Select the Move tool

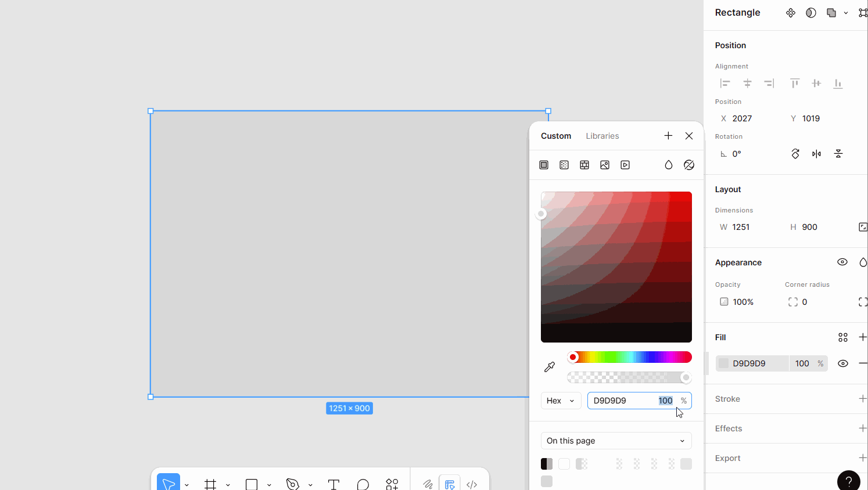click(x=168, y=482)
